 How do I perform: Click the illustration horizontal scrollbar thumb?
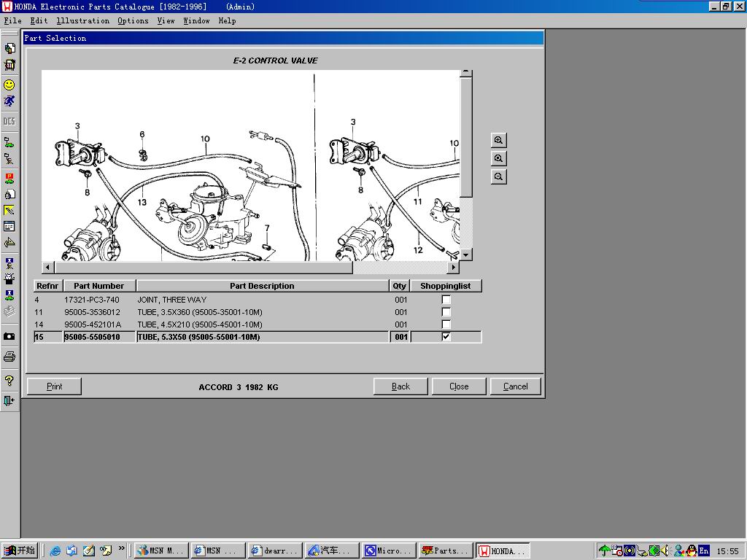(x=204, y=268)
